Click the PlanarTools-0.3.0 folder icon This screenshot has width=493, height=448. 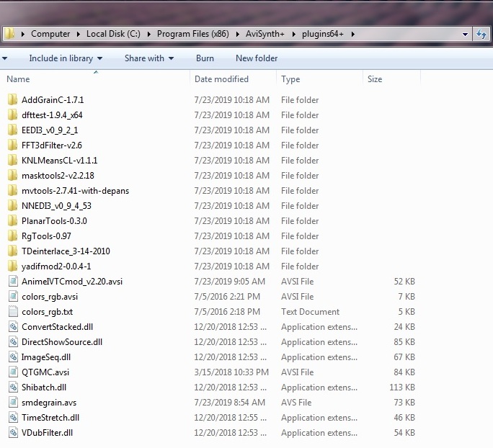(x=12, y=221)
